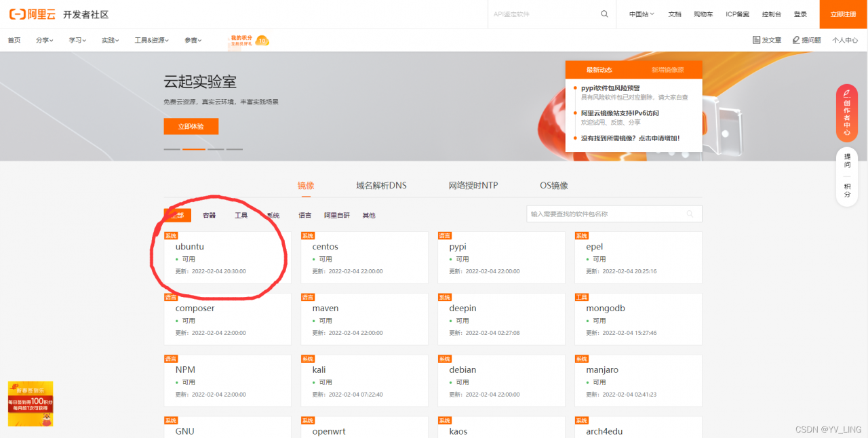868x438 pixels.
Task: Open the 中国站 region dropdown
Action: (x=642, y=14)
